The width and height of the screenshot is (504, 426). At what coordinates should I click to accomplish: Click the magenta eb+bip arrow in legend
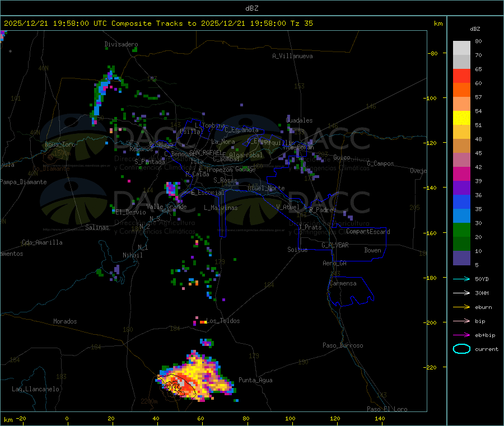point(461,335)
